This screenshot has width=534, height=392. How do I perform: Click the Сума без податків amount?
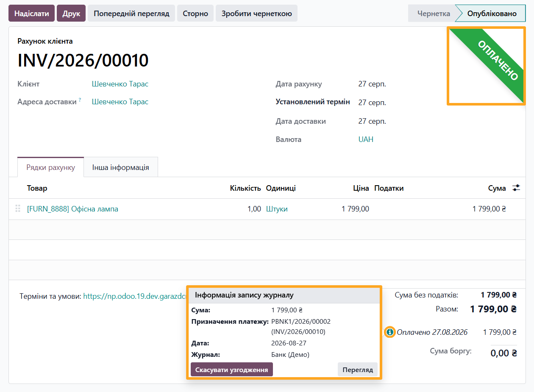point(499,295)
